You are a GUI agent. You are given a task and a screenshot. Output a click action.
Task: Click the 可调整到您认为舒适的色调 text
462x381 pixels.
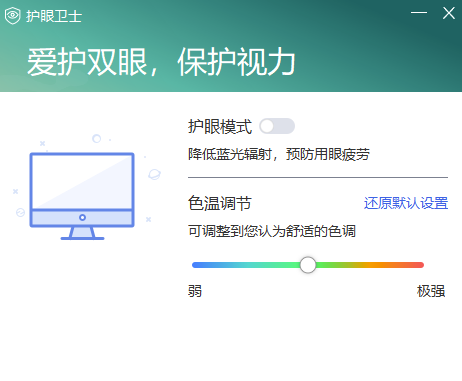point(272,231)
